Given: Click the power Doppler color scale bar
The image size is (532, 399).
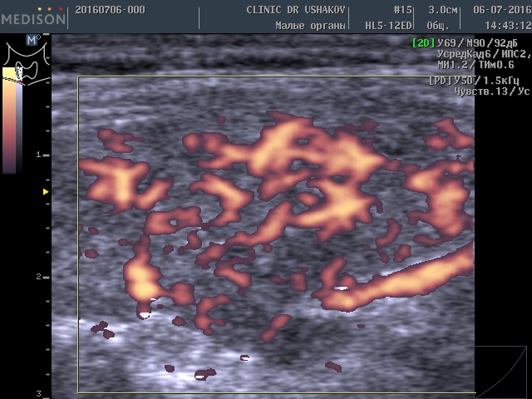Looking at the screenshot, I should [7, 125].
